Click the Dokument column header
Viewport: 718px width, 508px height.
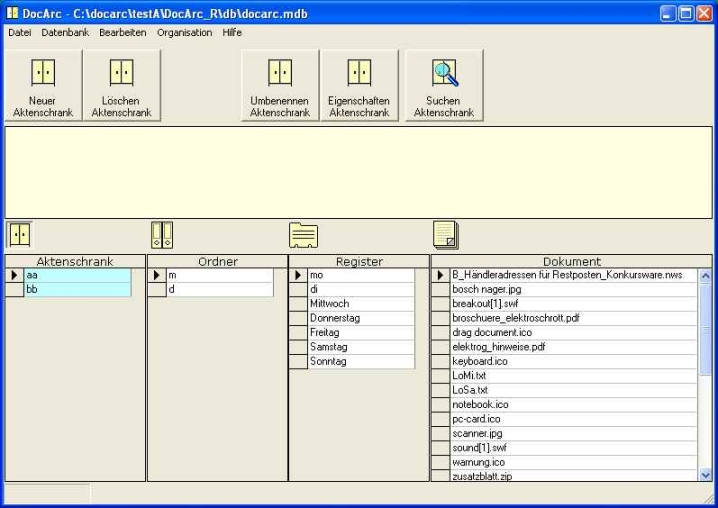[x=571, y=261]
